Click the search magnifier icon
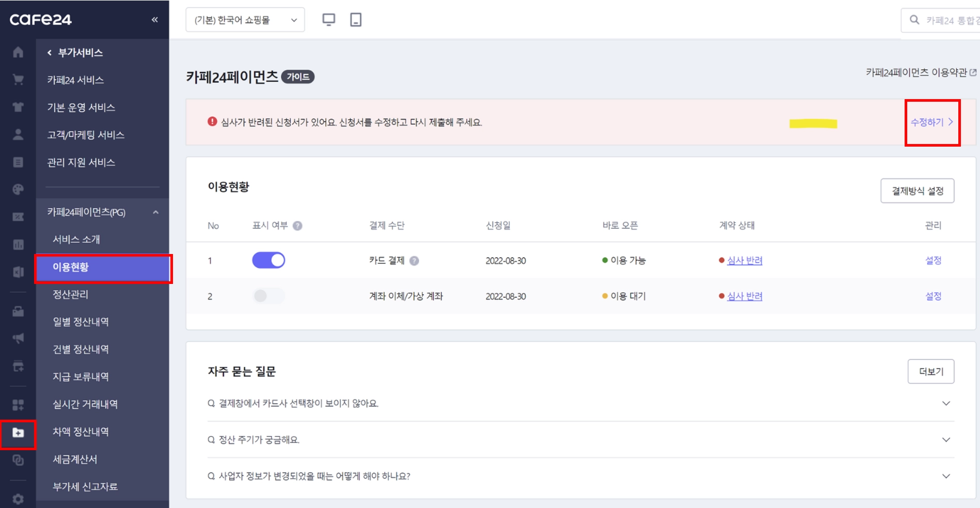This screenshot has height=508, width=980. pos(914,20)
